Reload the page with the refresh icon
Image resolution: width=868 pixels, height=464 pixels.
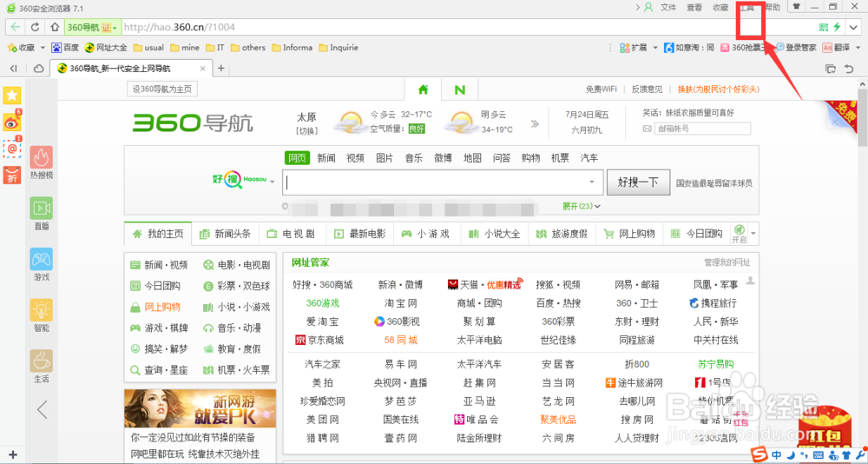35,27
